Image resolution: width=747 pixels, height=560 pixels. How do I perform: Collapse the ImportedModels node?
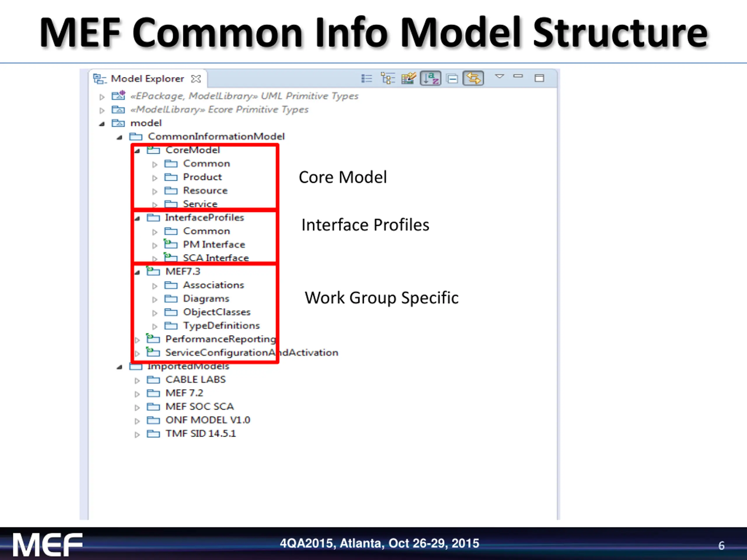pyautogui.click(x=119, y=367)
